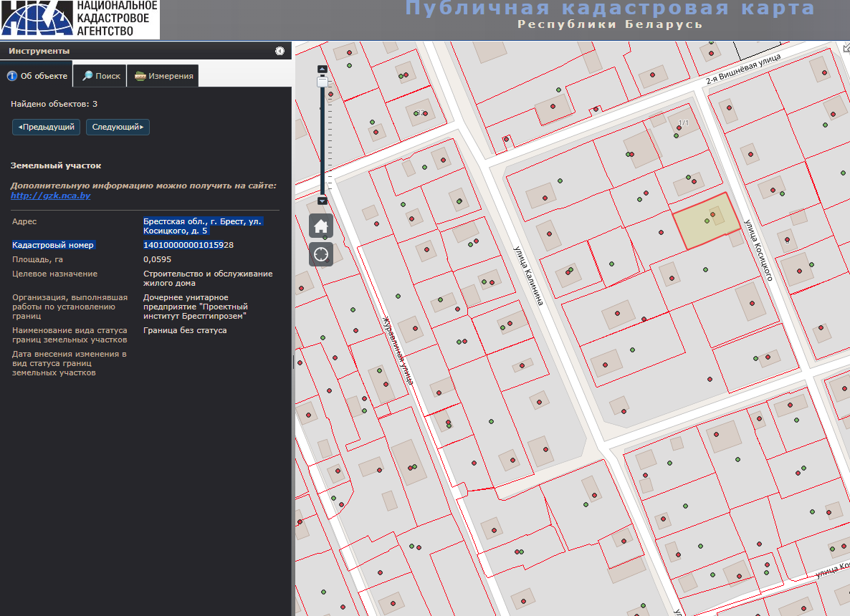The width and height of the screenshot is (850, 616).
Task: Click the ruler icon on Измерения tab
Action: click(140, 76)
